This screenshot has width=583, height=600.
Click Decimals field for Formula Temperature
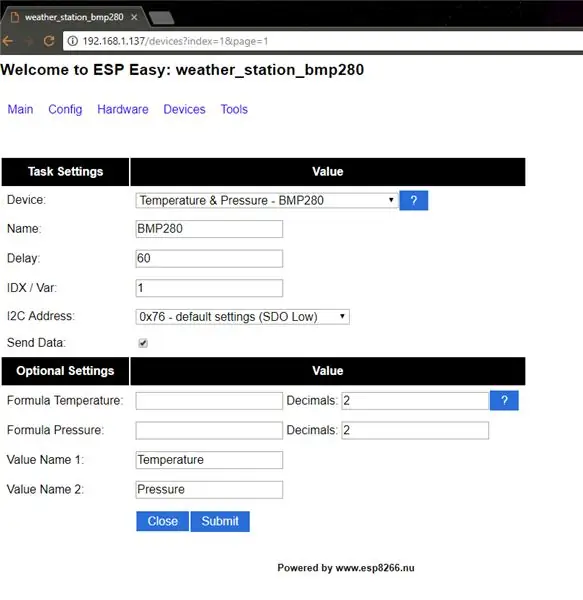pyautogui.click(x=415, y=401)
